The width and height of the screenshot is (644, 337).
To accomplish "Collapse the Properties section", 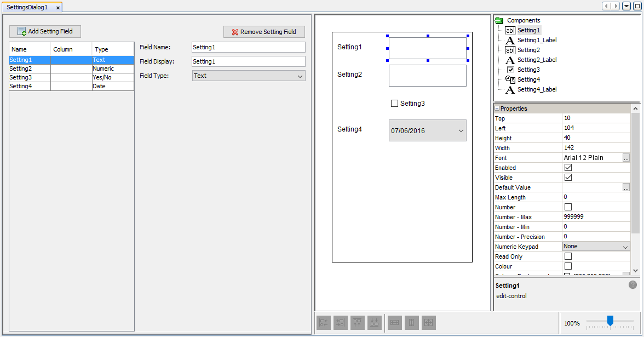I will pos(497,108).
